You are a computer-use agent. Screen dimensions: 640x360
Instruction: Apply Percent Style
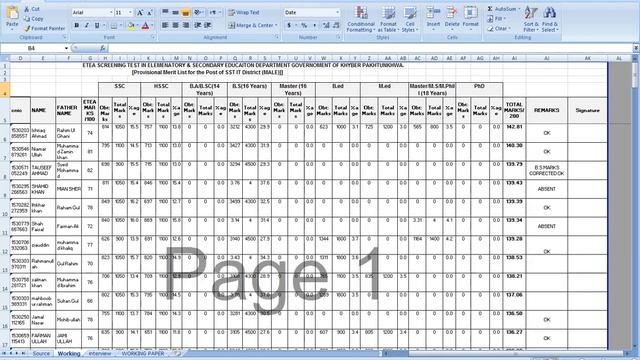click(304, 25)
